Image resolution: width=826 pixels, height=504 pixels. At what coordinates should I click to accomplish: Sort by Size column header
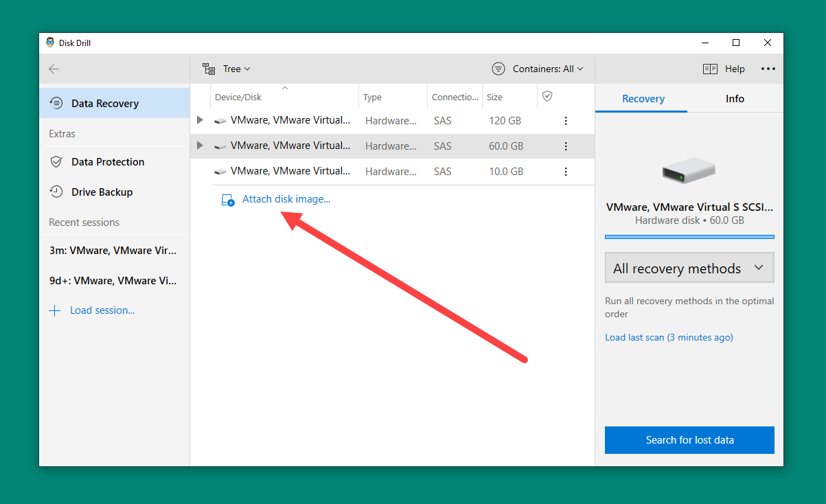tap(494, 98)
